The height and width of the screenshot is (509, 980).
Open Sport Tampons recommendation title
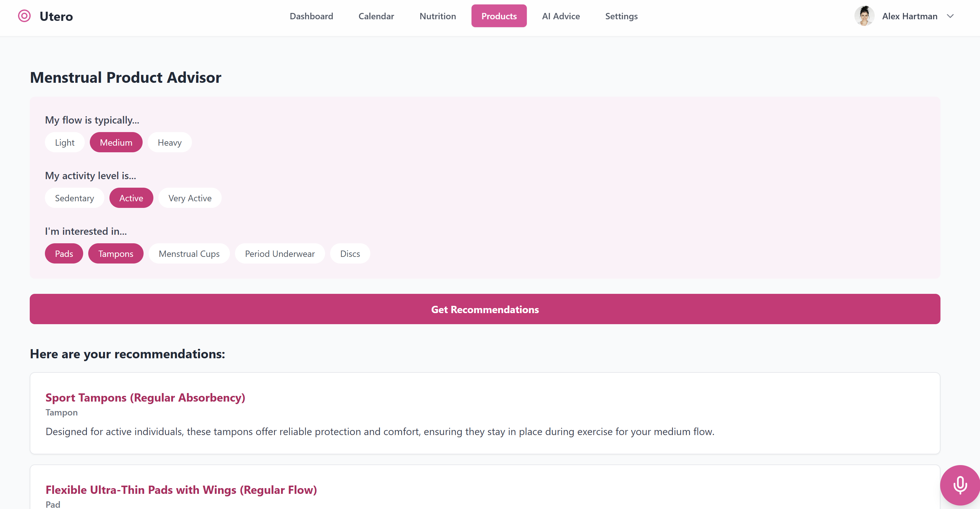point(145,397)
